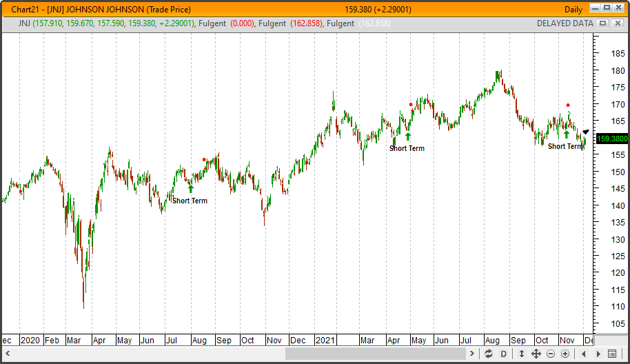
Task: Click the Chart21 JOHNSON JOHNSON title
Action: click(101, 9)
